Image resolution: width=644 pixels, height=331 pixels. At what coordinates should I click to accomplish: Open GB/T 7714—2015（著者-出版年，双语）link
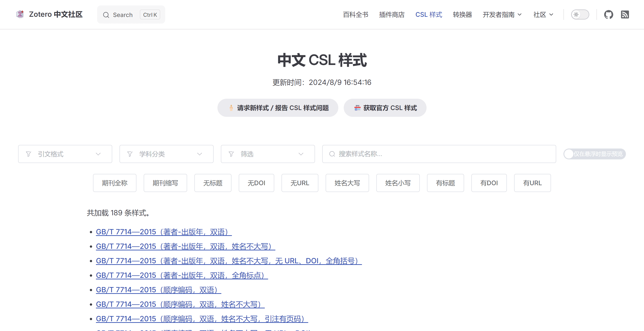point(164,232)
